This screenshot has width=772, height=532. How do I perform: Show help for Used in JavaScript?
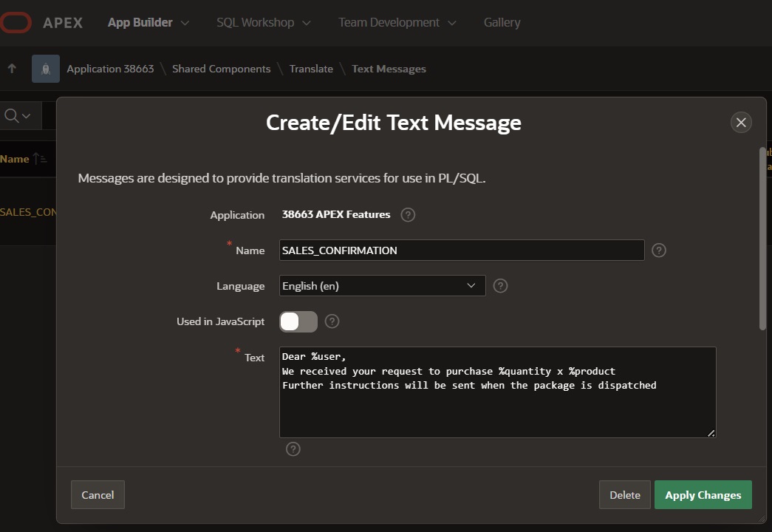click(332, 321)
